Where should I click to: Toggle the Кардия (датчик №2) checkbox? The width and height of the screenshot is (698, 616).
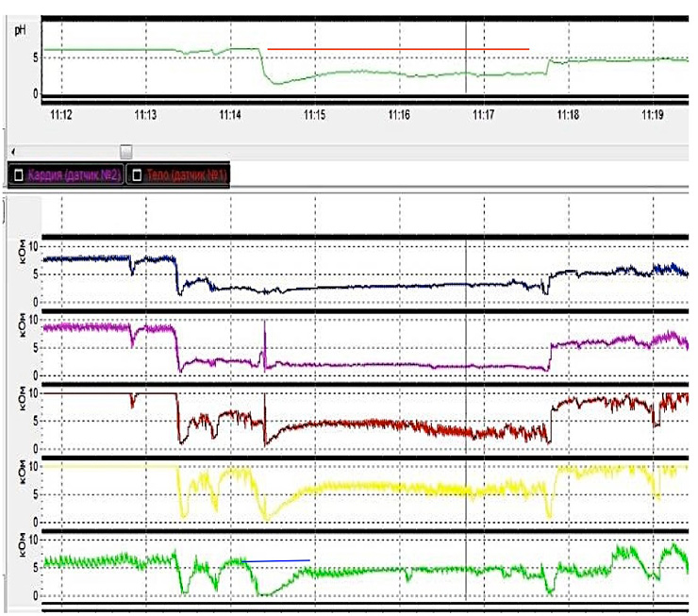19,175
